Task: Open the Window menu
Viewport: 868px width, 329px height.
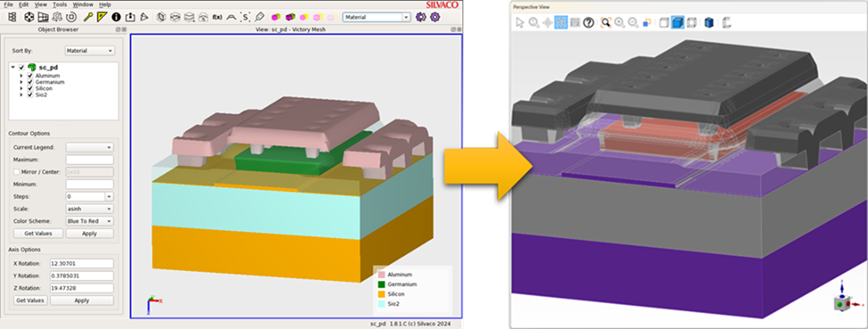Action: point(83,4)
